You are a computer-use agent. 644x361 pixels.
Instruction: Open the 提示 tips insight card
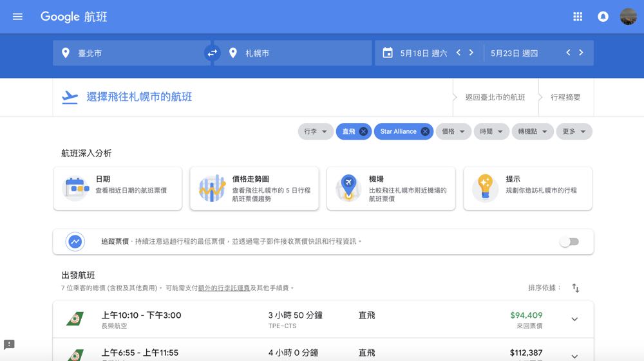(528, 189)
